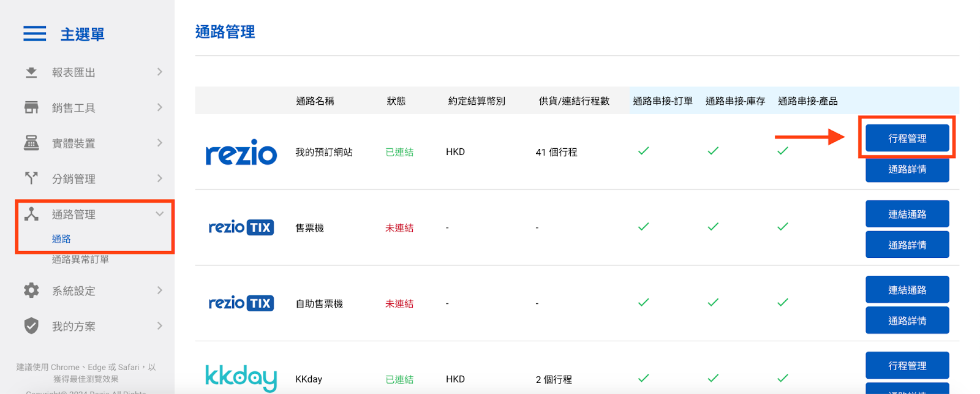Open the 銷售工具 menu item
980x394 pixels.
click(73, 108)
